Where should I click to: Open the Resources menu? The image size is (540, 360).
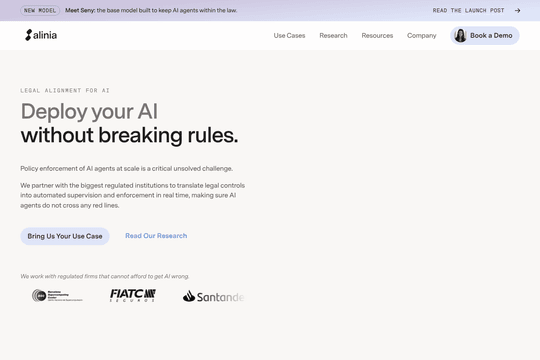[377, 35]
